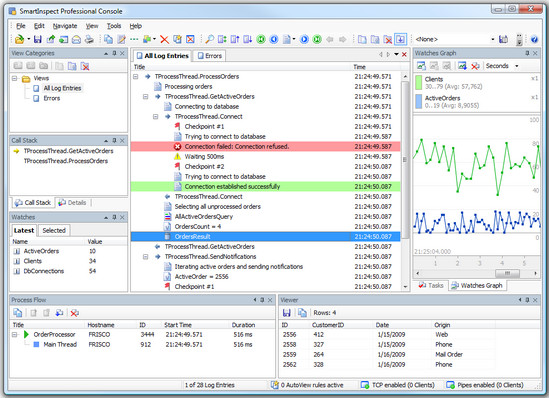Click the red X icon in View Categories toolbar

[85, 66]
